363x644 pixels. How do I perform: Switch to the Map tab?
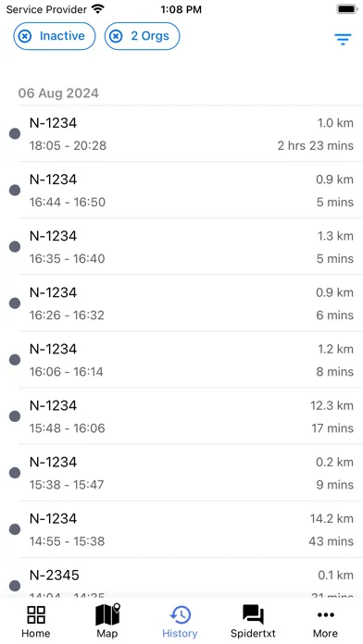tap(107, 622)
